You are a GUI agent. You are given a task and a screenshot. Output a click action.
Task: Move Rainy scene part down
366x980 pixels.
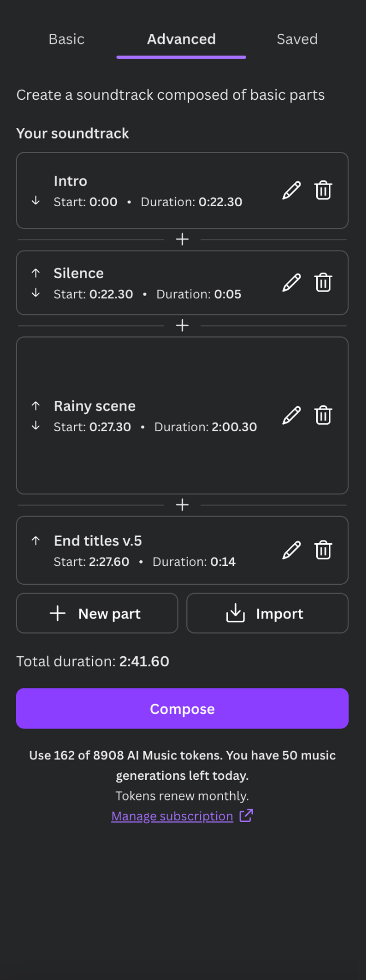point(35,426)
